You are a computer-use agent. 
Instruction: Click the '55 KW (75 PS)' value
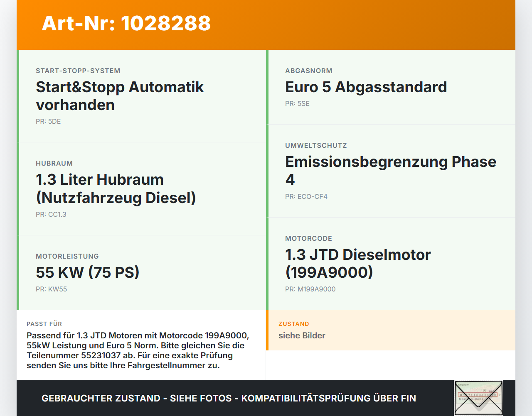[x=88, y=272]
